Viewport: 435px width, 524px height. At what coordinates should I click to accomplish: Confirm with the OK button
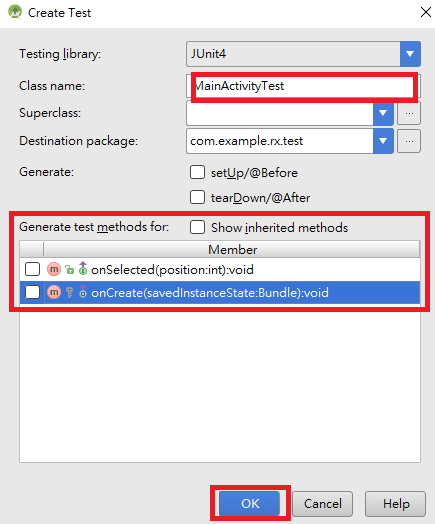click(x=250, y=503)
